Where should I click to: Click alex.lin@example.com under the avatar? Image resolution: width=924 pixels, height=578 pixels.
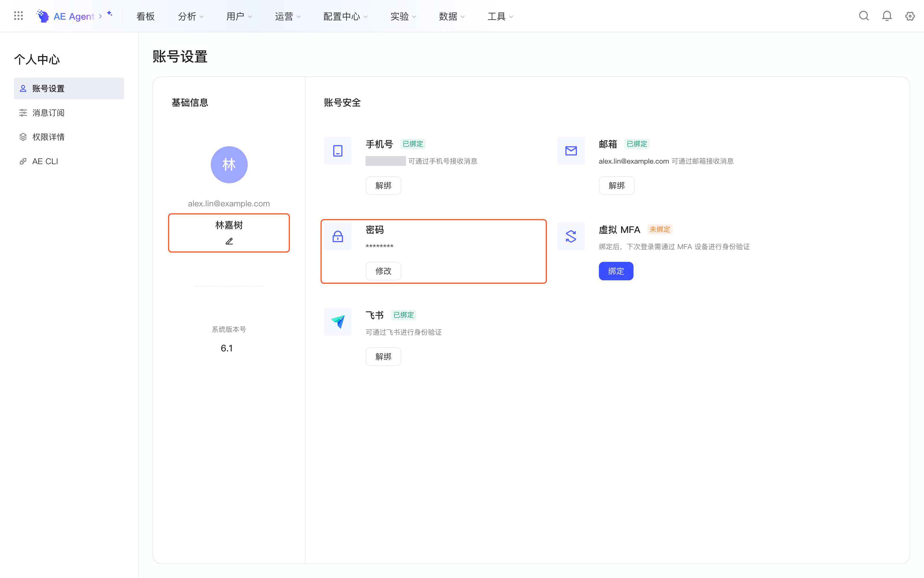229,204
